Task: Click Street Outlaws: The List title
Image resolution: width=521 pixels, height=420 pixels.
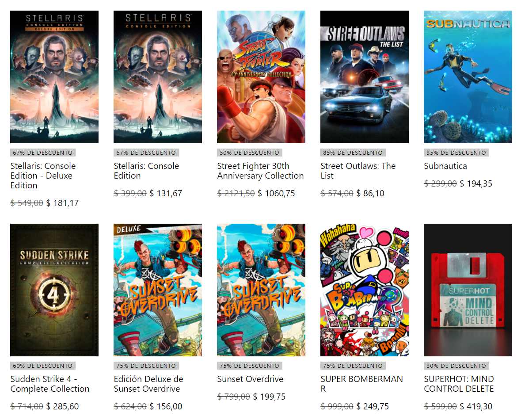Action: pyautogui.click(x=358, y=171)
